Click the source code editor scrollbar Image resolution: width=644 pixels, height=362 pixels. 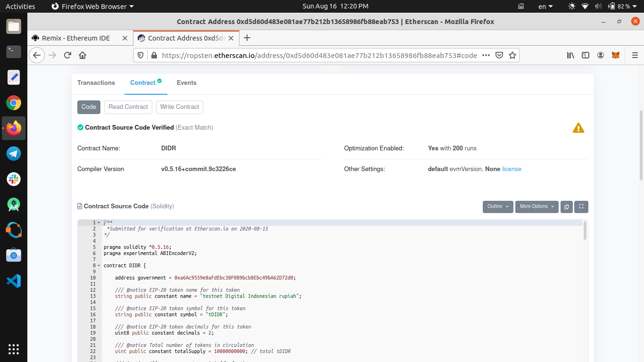point(585,230)
